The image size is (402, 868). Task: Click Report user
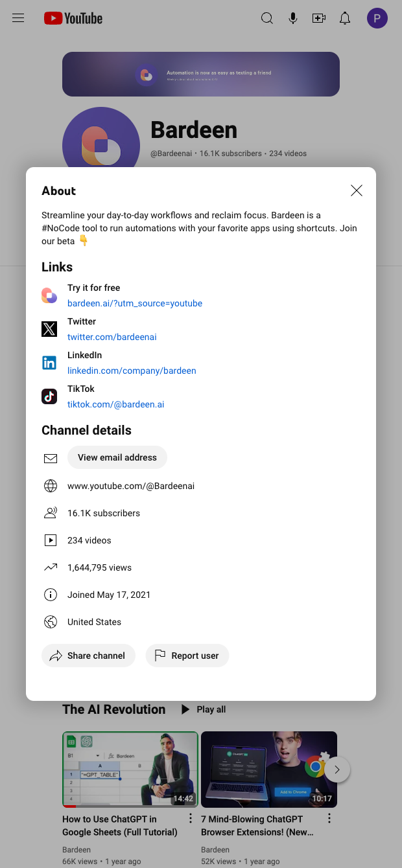pyautogui.click(x=187, y=655)
